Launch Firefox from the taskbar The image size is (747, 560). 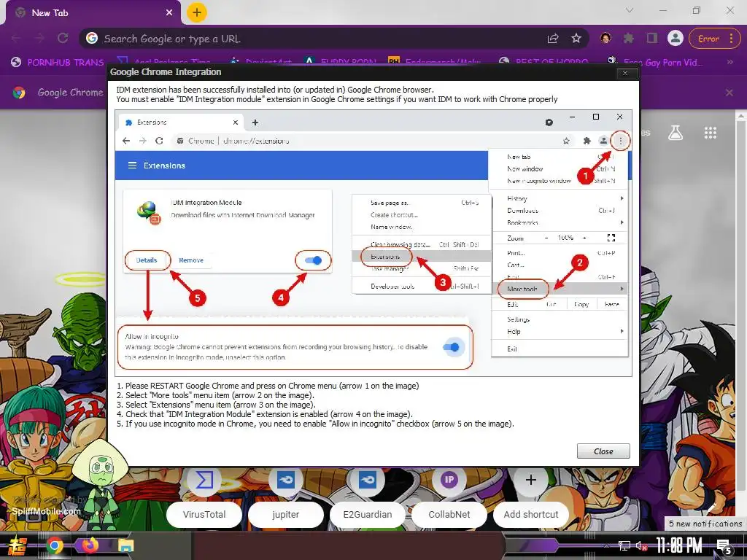click(90, 545)
